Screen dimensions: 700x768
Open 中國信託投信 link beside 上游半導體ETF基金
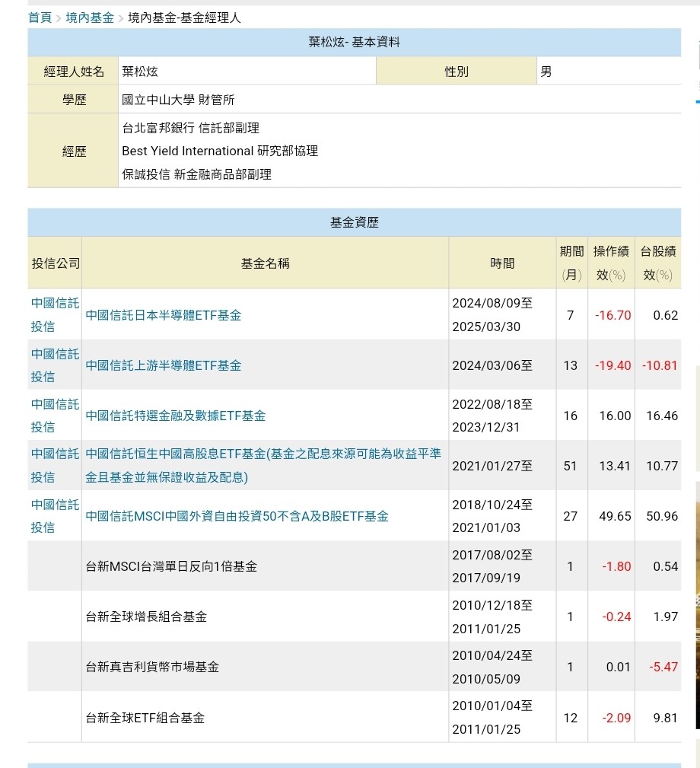click(x=55, y=365)
